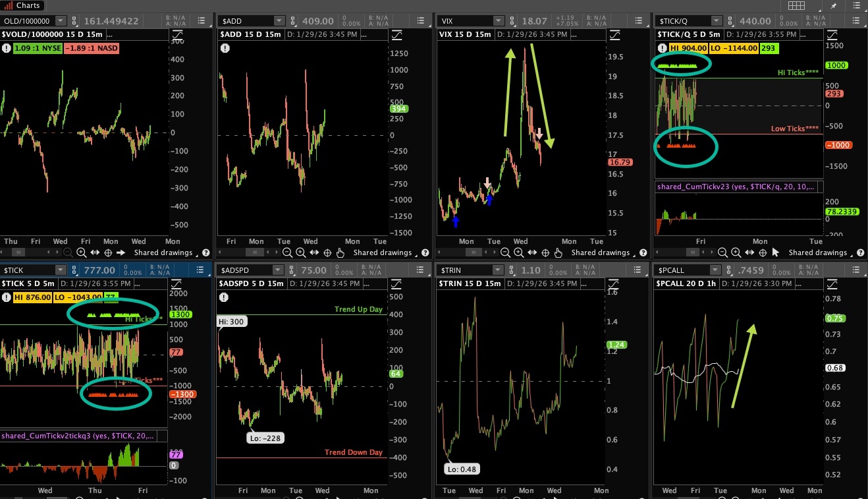This screenshot has height=499, width=868.
Task: Open the $PCALL symbol dropdown
Action: click(714, 270)
